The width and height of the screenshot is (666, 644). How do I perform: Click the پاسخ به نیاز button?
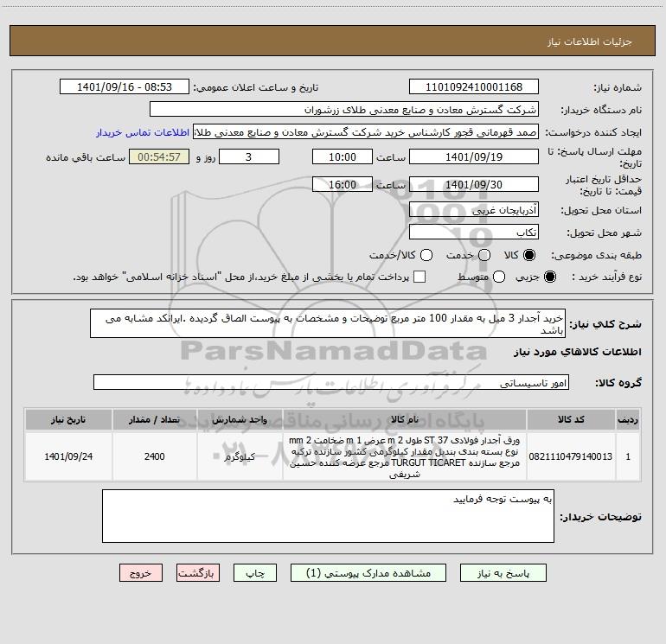pyautogui.click(x=503, y=573)
